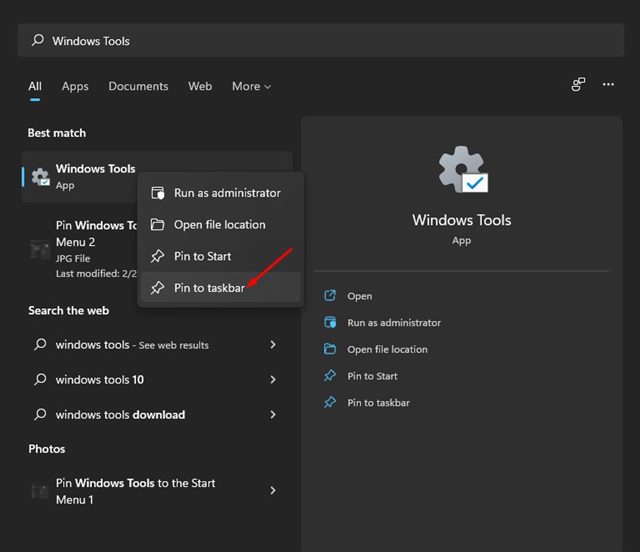This screenshot has width=640, height=552.
Task: Click the Windows Tools gear icon in Best match
Action: 40,177
